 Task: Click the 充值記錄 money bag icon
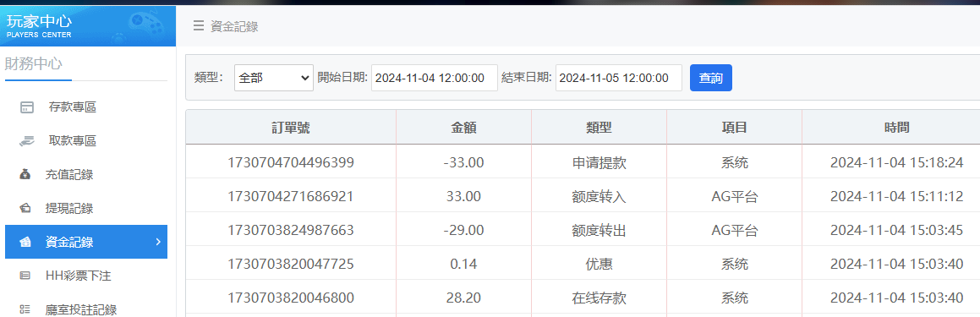point(25,174)
